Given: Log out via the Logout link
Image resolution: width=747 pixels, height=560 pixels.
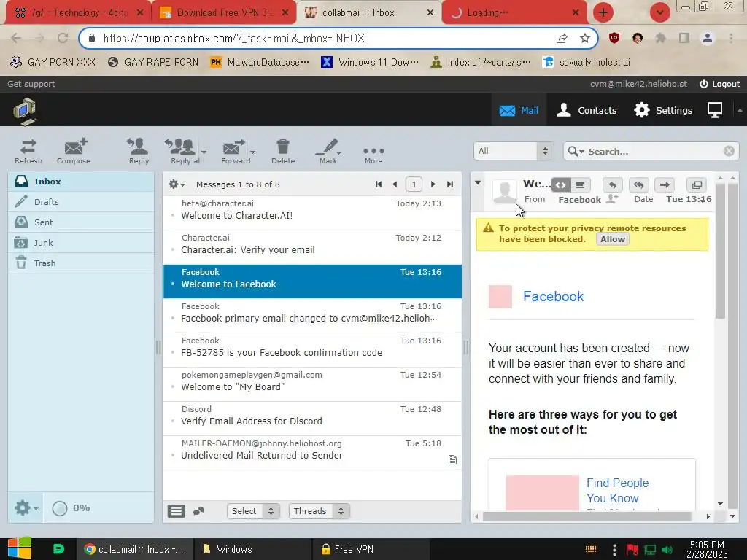Looking at the screenshot, I should click(719, 84).
